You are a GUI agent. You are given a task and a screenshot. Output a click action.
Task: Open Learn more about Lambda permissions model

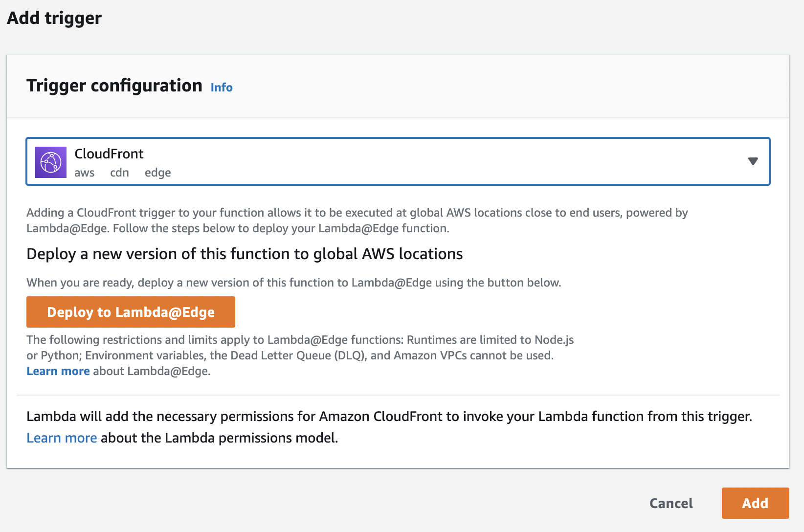coord(62,438)
